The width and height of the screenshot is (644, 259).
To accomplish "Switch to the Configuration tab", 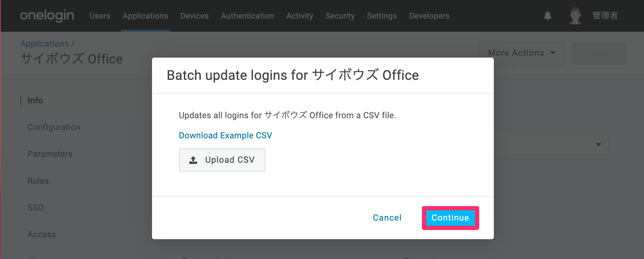I will [54, 127].
